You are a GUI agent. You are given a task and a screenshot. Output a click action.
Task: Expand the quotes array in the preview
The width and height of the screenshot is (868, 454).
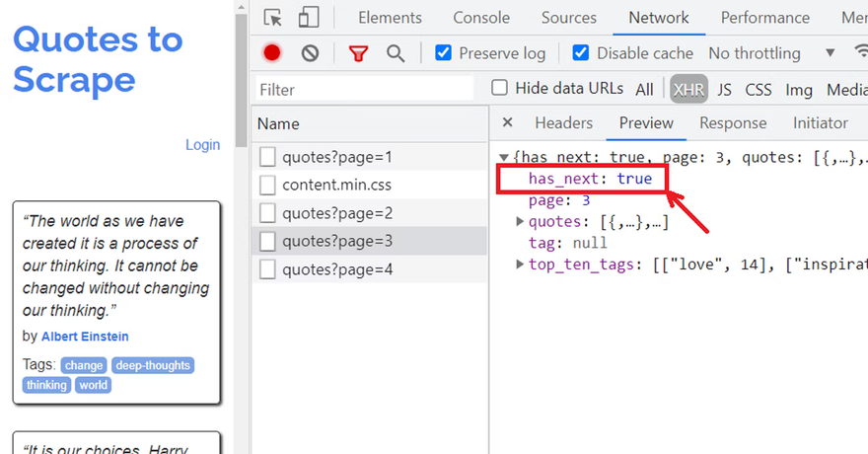(x=521, y=222)
